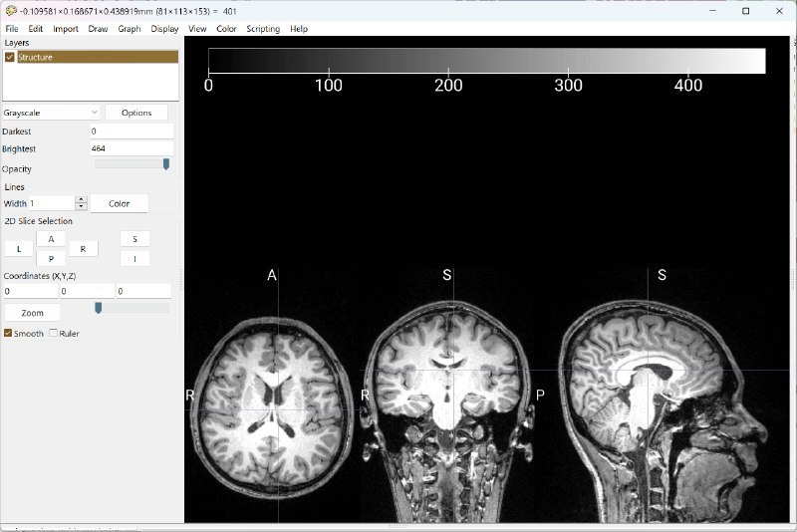Click the MRIcroGL app icon in title bar

pos(10,10)
